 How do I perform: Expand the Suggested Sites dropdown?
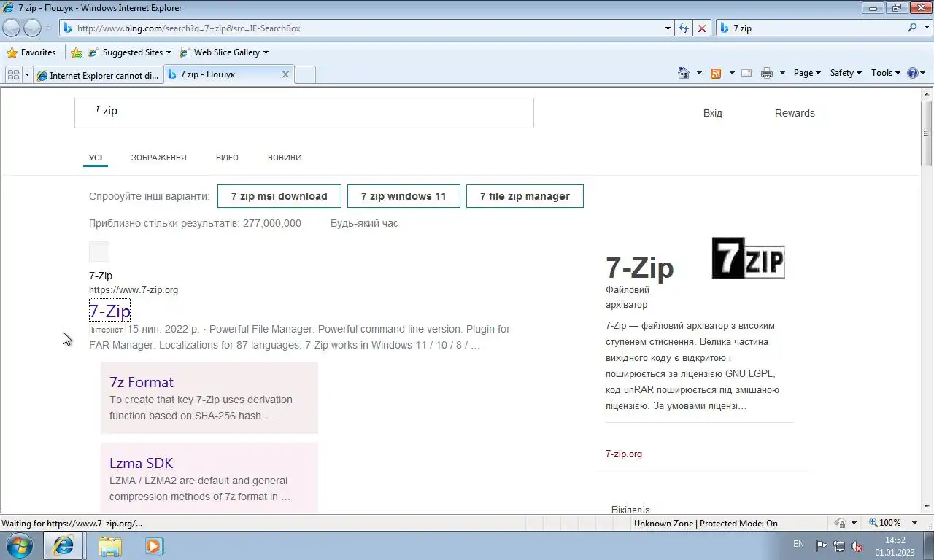pyautogui.click(x=169, y=52)
